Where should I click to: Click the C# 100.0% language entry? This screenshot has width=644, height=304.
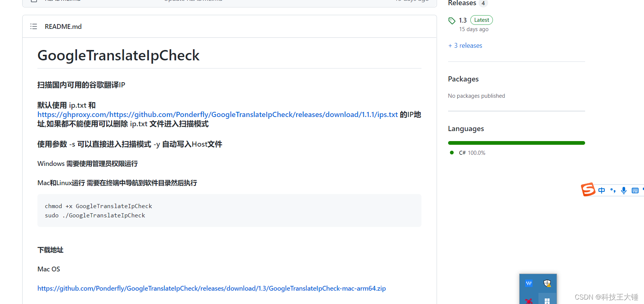coord(467,153)
